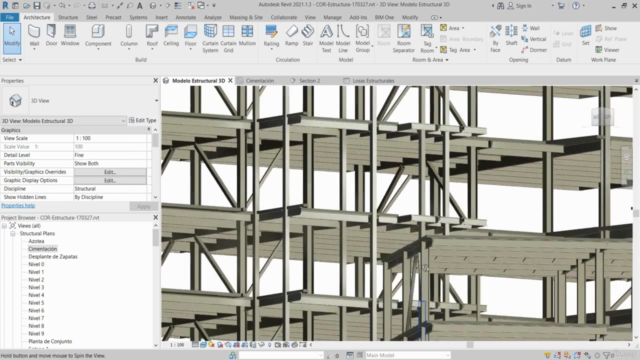Screen dimensions: 640x360
Task: Select the Mullion tool
Action: [247, 36]
